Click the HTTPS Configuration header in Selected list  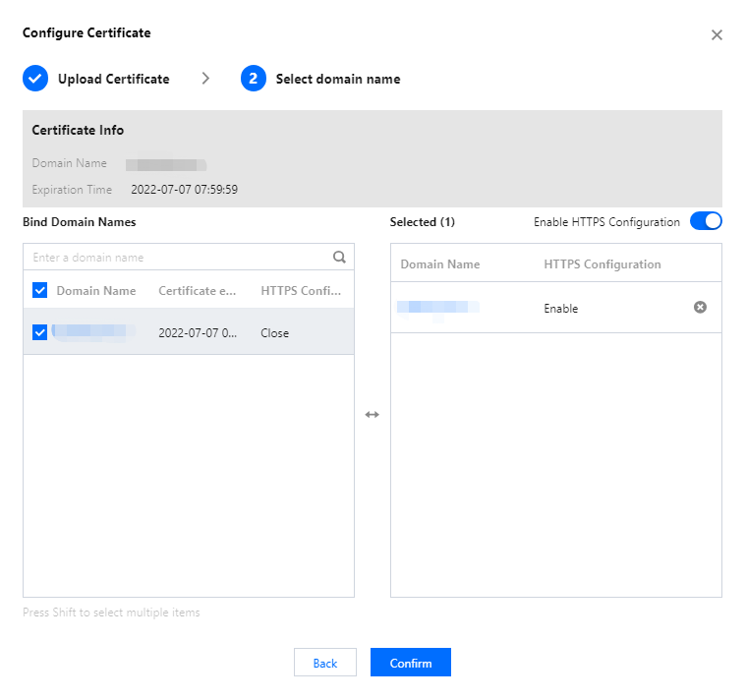click(602, 264)
